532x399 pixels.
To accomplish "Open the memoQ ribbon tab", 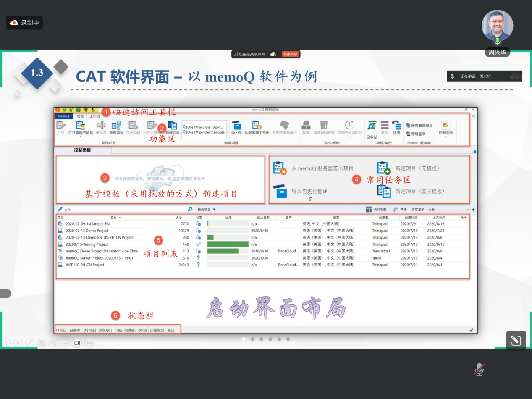I will click(x=63, y=116).
